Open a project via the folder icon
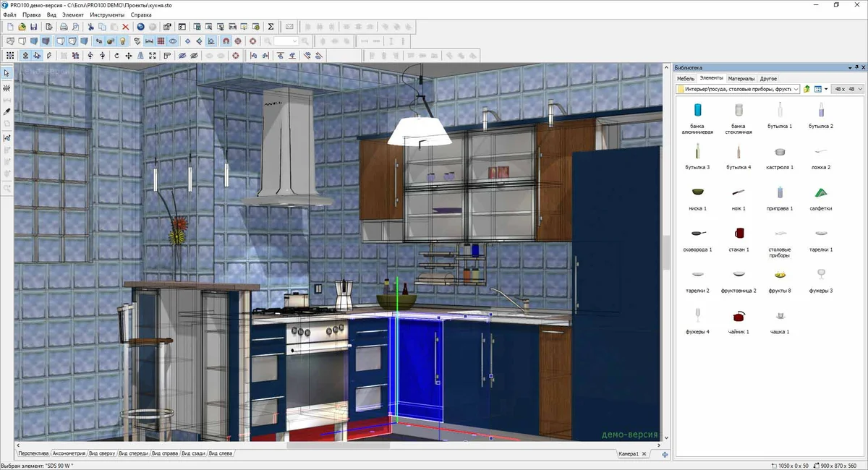 pyautogui.click(x=22, y=27)
